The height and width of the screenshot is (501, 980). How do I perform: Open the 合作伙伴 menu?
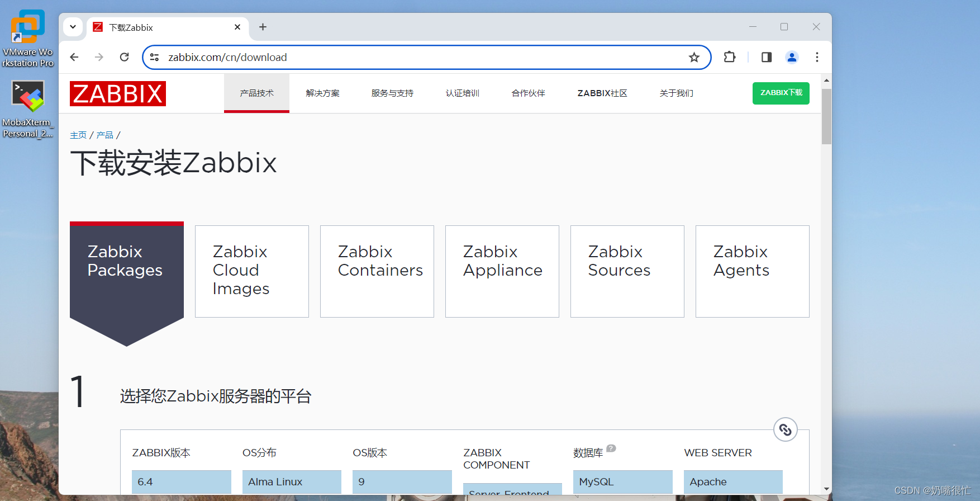click(528, 93)
